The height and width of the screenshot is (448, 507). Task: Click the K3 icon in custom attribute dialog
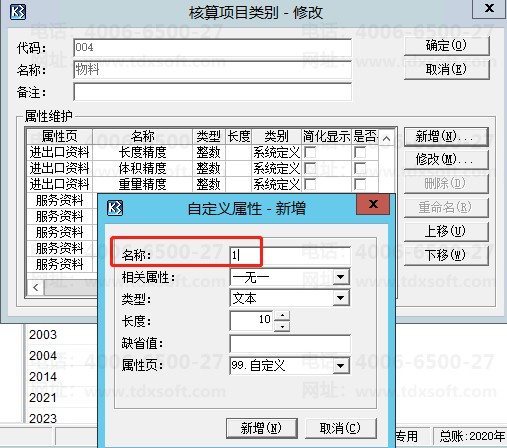click(115, 208)
